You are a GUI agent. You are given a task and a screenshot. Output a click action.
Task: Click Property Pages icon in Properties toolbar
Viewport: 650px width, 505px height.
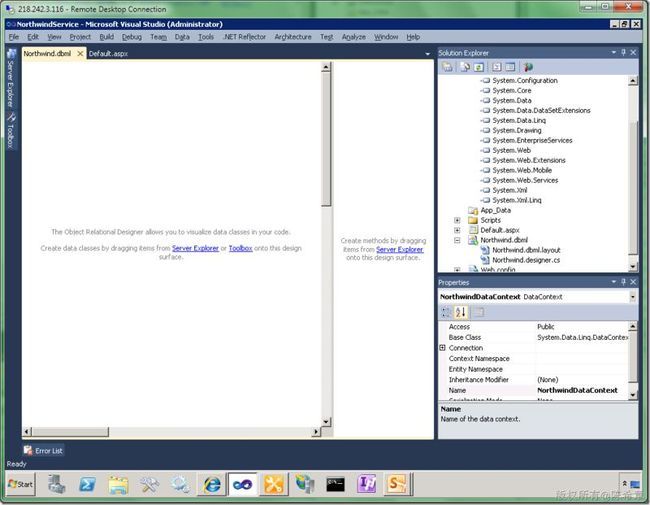[479, 312]
